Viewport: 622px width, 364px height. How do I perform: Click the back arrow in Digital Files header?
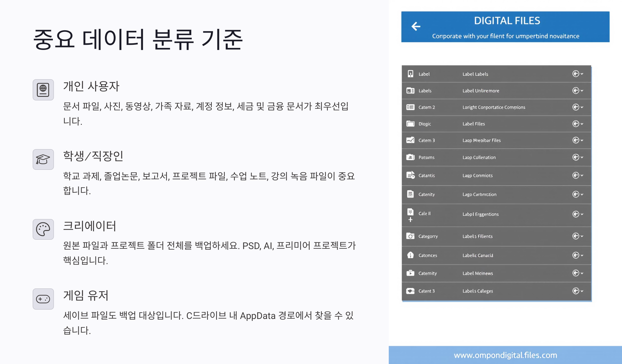(x=416, y=26)
